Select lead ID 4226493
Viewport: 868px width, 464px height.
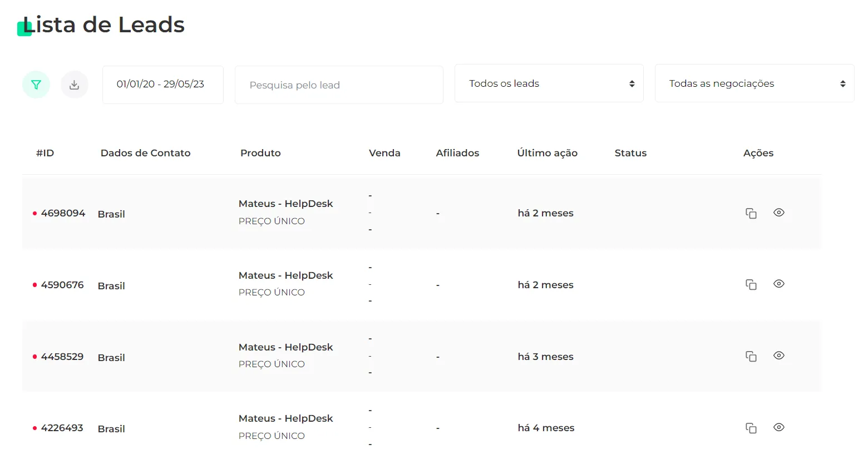(62, 428)
